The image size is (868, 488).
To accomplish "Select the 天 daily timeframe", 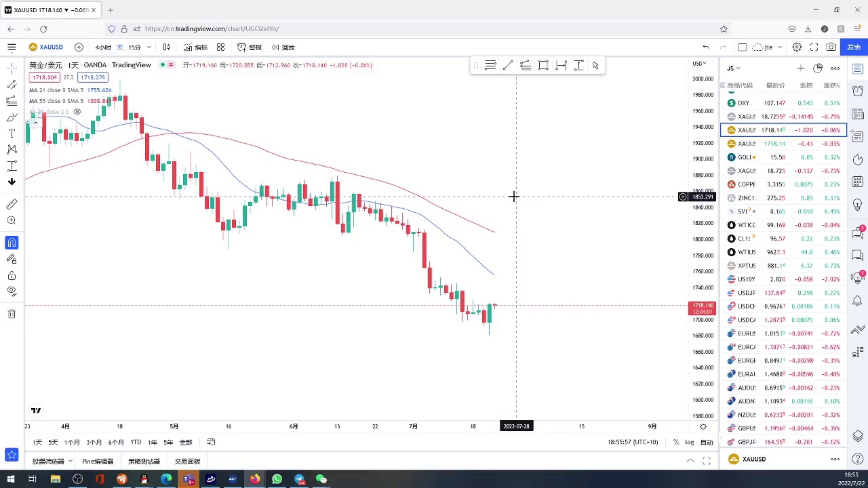I will (x=119, y=47).
